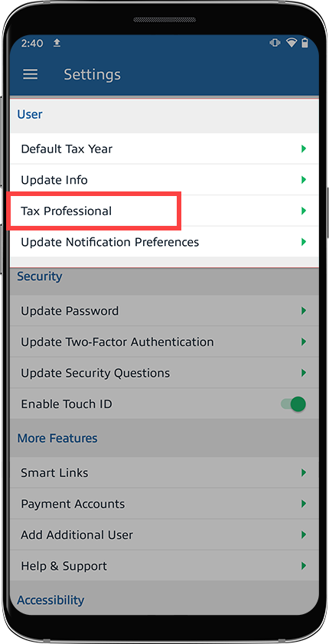Open the hamburger menu icon
Screen dimensions: 329x644
coord(31,74)
